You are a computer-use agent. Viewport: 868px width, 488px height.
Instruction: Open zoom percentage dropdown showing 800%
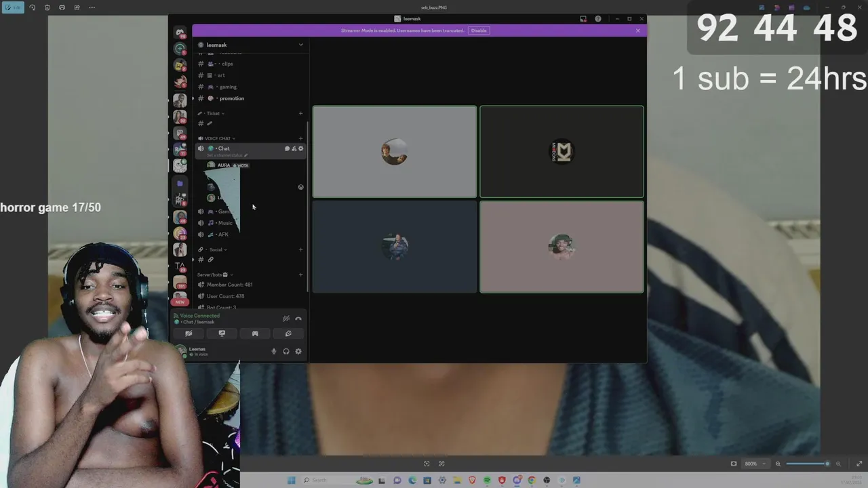click(755, 464)
